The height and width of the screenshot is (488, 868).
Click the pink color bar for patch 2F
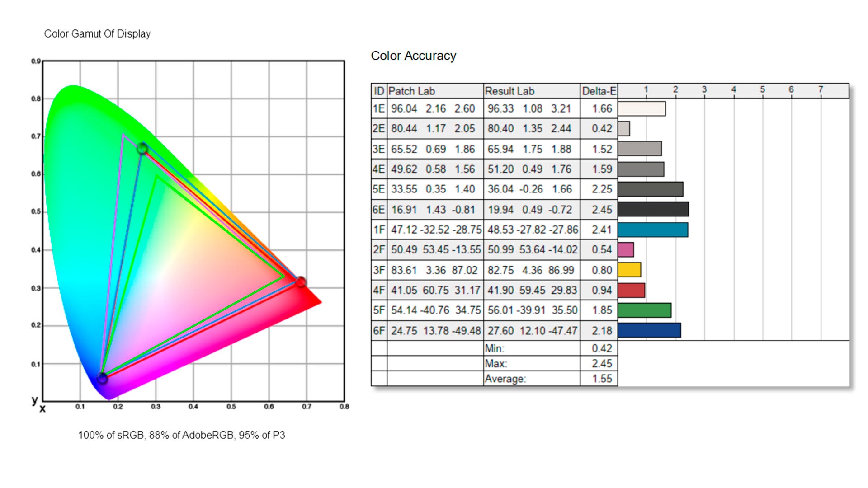coord(626,249)
